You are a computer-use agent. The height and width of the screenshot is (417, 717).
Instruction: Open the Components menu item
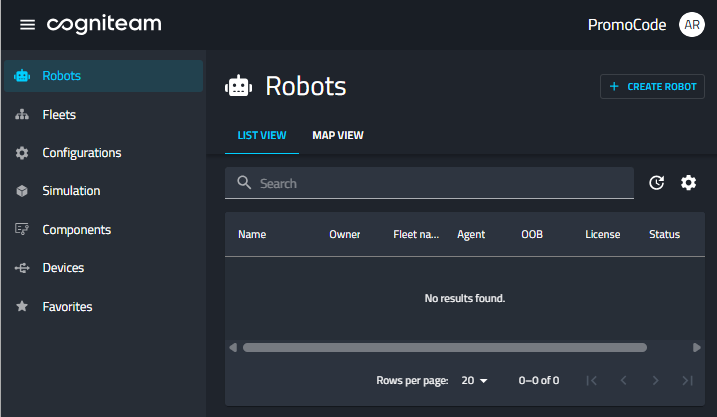[103, 229]
